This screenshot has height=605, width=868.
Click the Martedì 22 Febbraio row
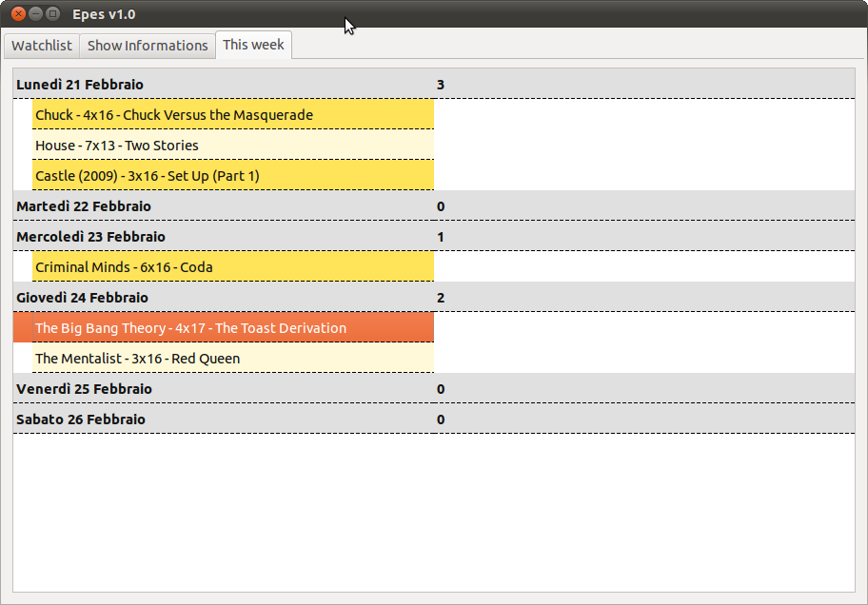[x=434, y=205]
